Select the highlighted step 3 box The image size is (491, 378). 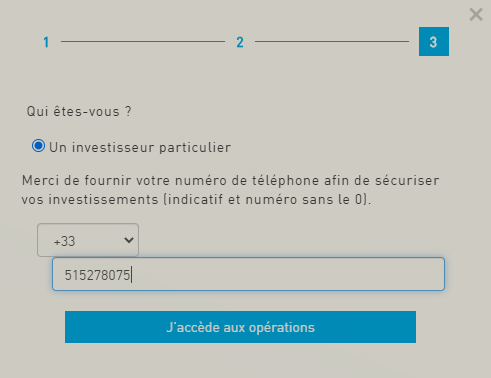(x=434, y=42)
